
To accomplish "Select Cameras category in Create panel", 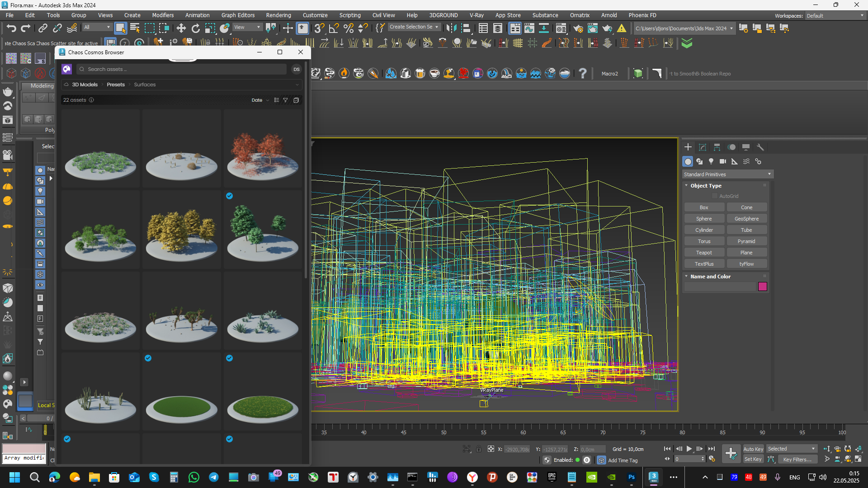I will tap(722, 161).
